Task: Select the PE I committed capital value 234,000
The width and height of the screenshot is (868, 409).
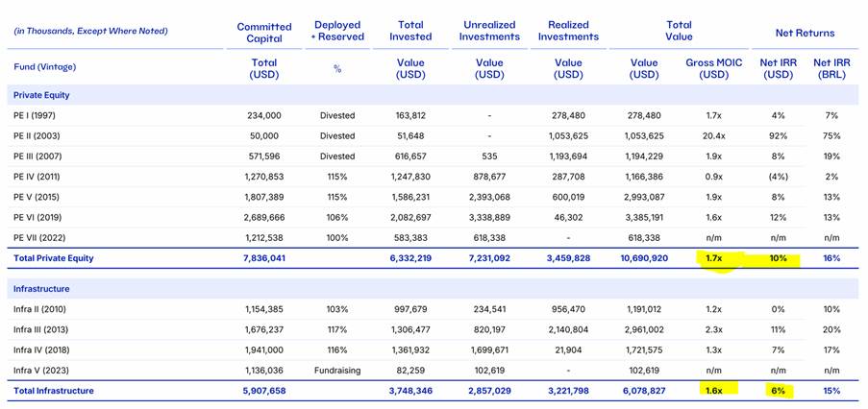Action: [264, 115]
